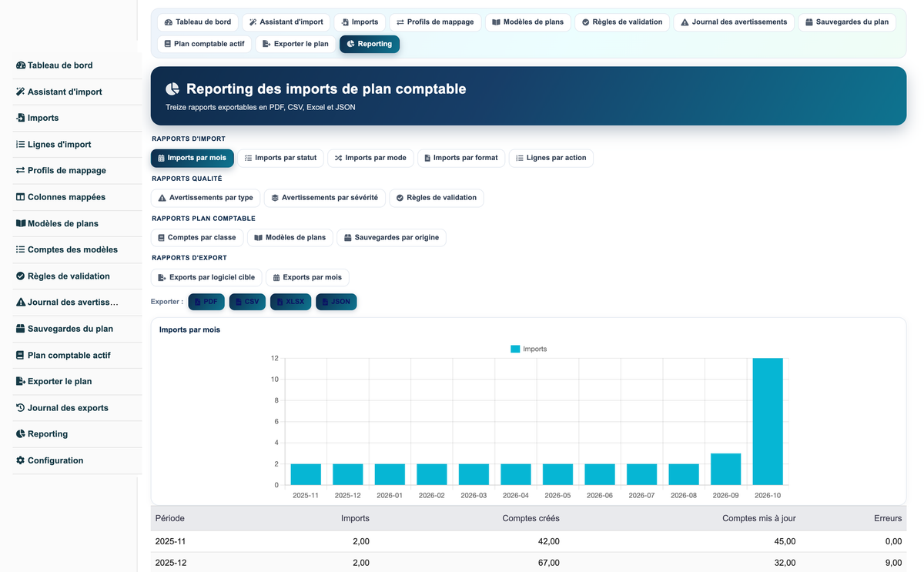This screenshot has width=924, height=572.
Task: Click the 9,00 errors value
Action: point(893,563)
